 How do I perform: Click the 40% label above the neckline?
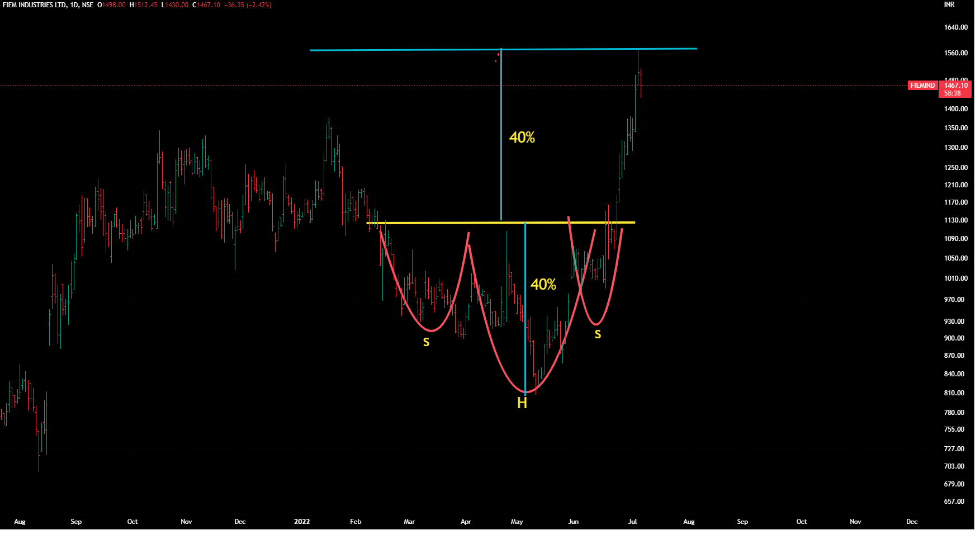click(x=522, y=138)
